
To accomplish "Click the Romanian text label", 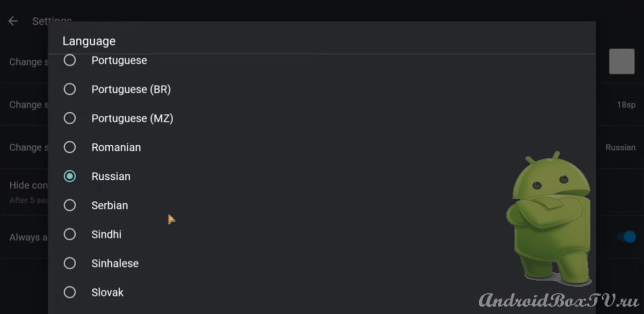I will pyautogui.click(x=116, y=147).
